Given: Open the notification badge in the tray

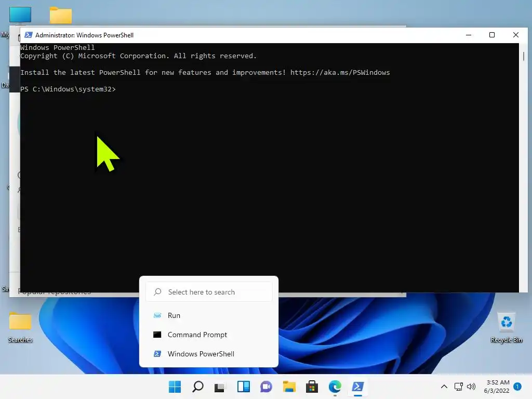Looking at the screenshot, I should pos(517,387).
